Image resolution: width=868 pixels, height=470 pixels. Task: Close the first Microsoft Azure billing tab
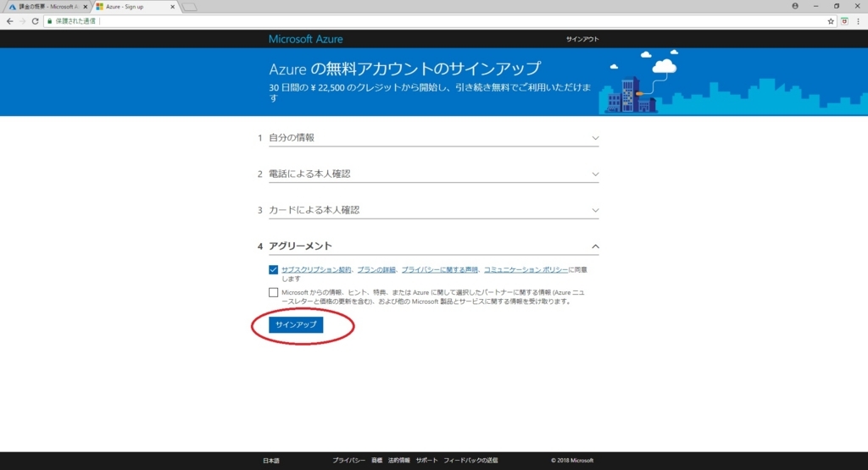point(86,7)
